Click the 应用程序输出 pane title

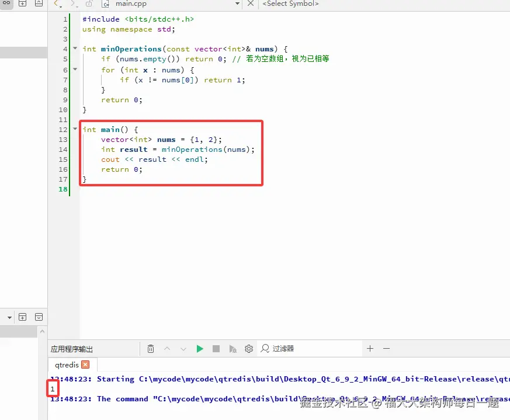pyautogui.click(x=71, y=349)
